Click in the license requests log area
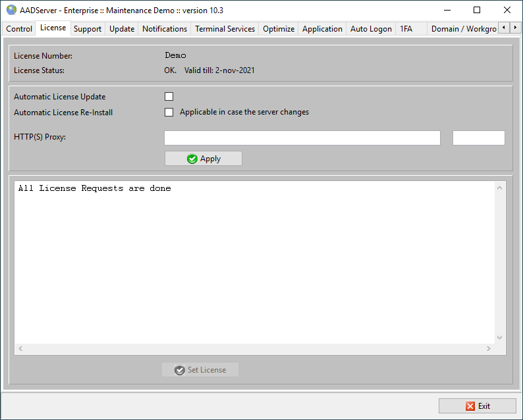The image size is (523, 420). coord(254,263)
